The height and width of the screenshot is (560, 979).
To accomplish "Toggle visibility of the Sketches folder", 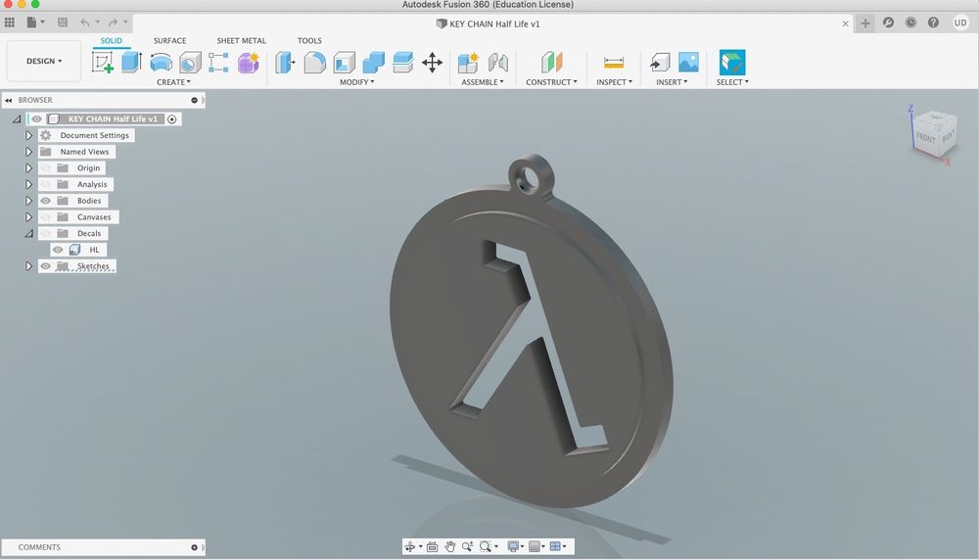I will click(46, 266).
